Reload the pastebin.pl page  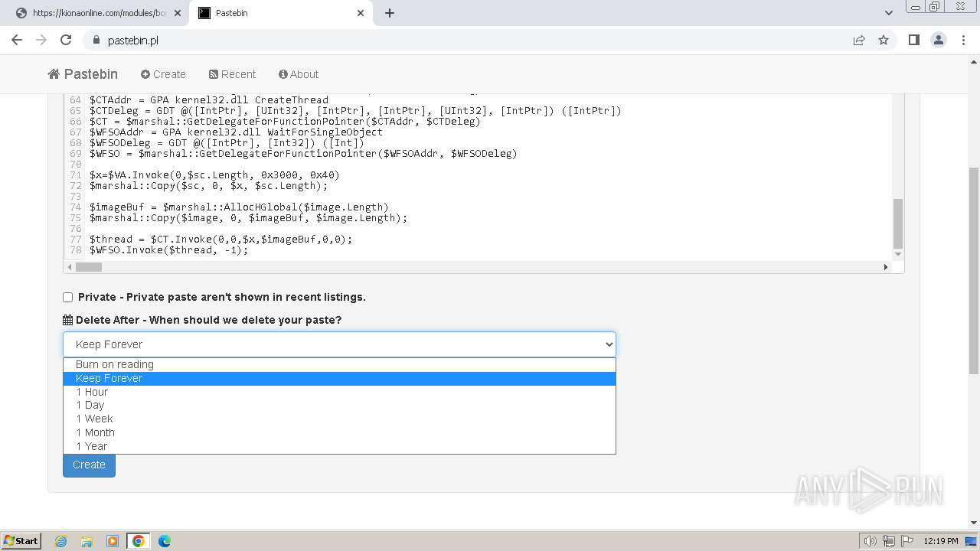click(66, 40)
